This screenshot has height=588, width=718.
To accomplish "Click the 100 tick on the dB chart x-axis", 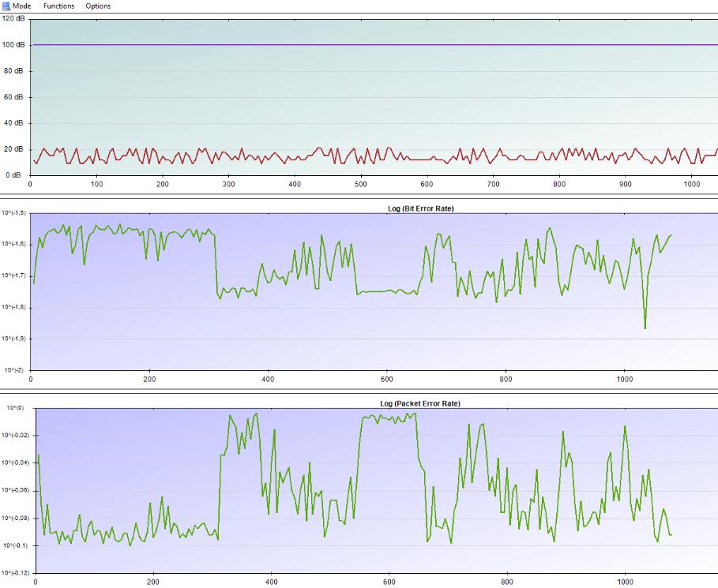I will click(96, 184).
